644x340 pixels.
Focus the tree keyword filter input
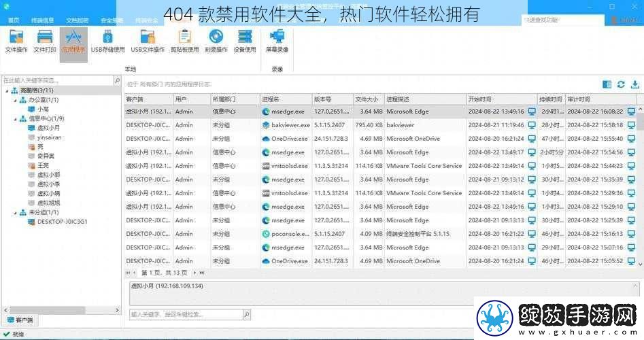click(x=58, y=80)
